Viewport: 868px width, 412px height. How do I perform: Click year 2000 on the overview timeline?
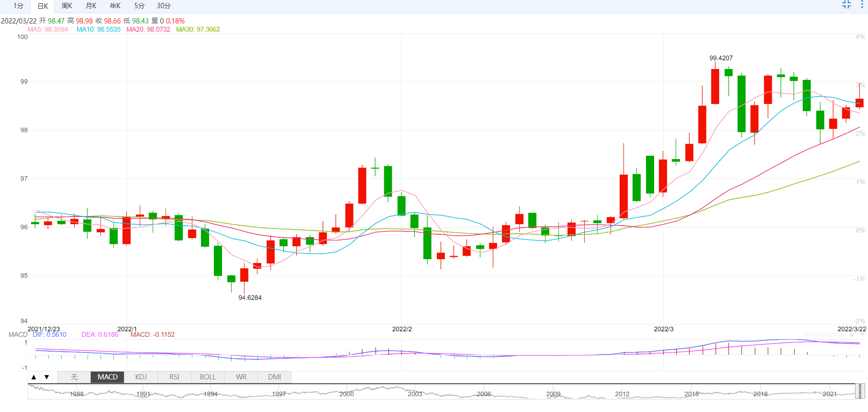click(x=346, y=394)
